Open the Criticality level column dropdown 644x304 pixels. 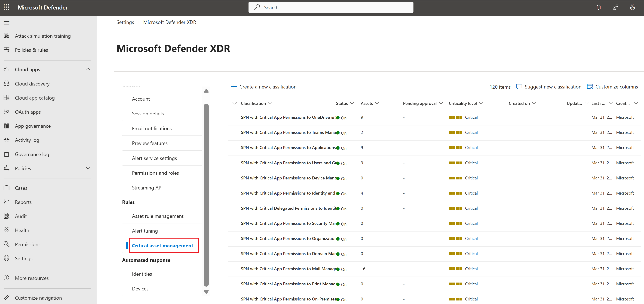[x=481, y=103]
